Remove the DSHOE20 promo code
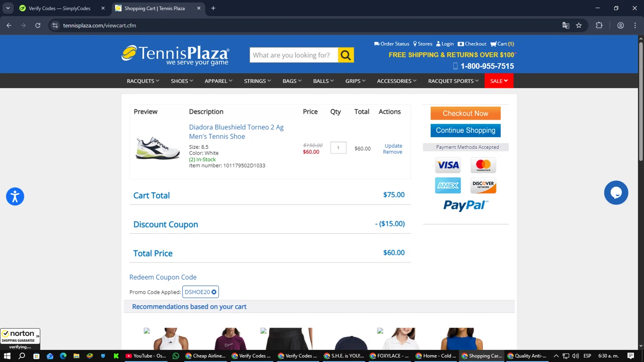644x362 pixels. pyautogui.click(x=214, y=292)
